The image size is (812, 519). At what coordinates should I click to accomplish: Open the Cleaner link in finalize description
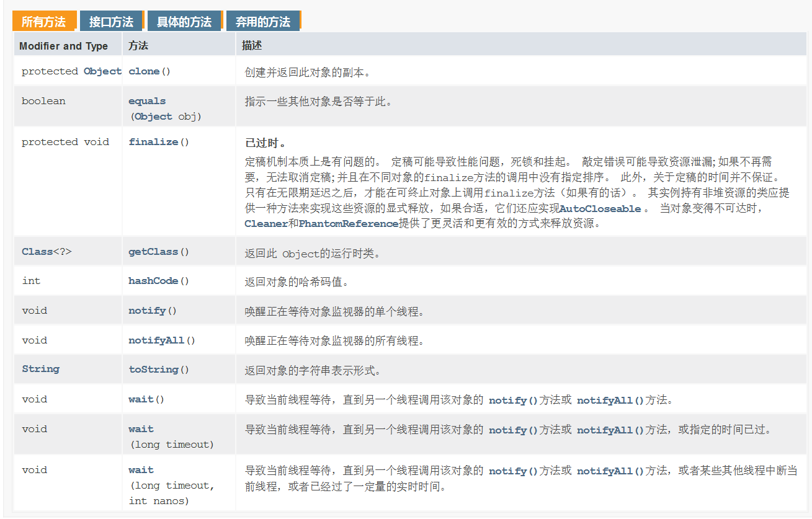tap(267, 224)
